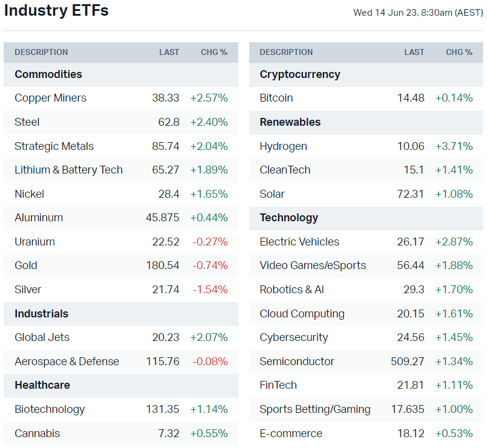Select the Gold ETF row

point(26,265)
